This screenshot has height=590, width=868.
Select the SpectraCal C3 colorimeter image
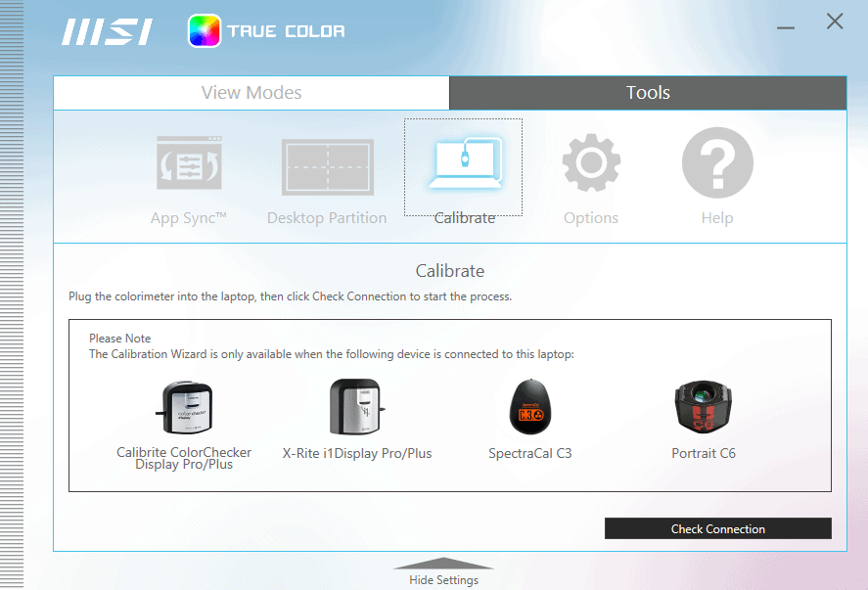point(530,407)
